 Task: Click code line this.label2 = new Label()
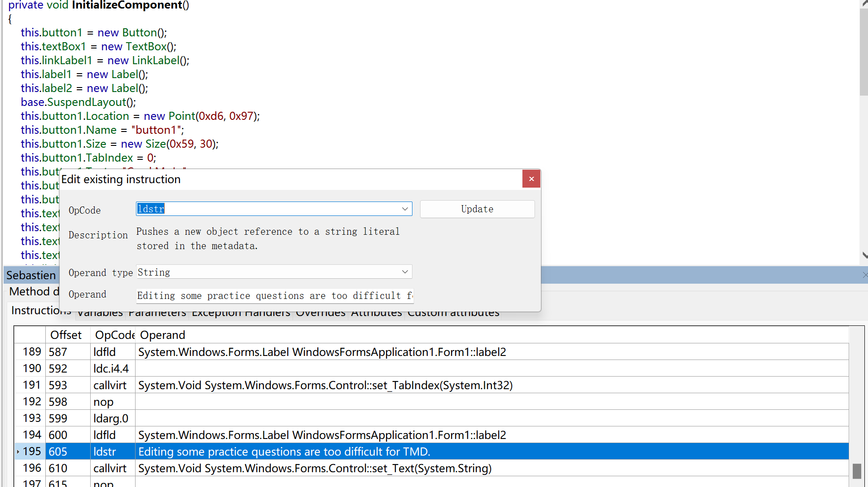click(x=84, y=88)
